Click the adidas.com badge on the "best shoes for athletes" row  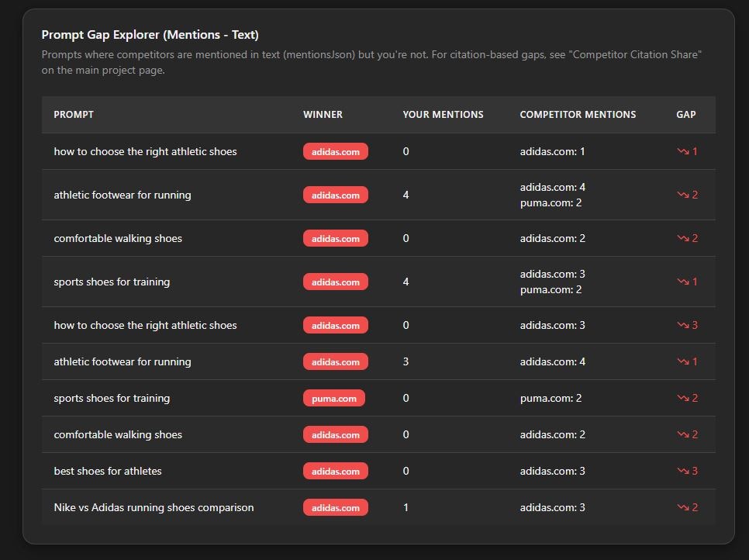(x=335, y=471)
